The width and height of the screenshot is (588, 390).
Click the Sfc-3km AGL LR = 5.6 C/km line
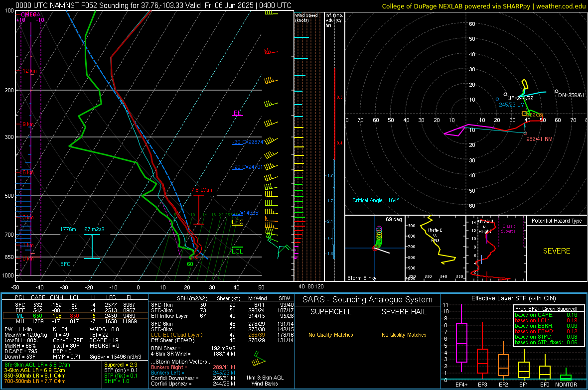(37, 365)
